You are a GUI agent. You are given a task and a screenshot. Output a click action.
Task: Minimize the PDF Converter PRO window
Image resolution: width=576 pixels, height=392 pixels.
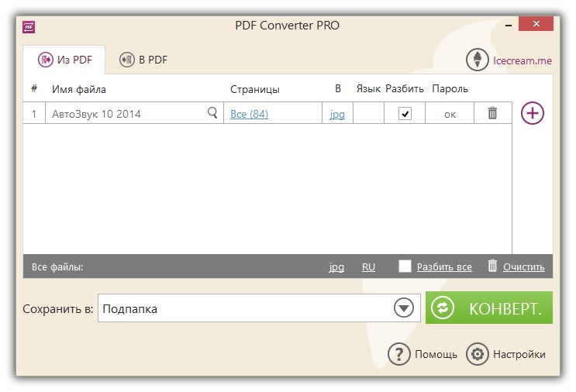(509, 26)
